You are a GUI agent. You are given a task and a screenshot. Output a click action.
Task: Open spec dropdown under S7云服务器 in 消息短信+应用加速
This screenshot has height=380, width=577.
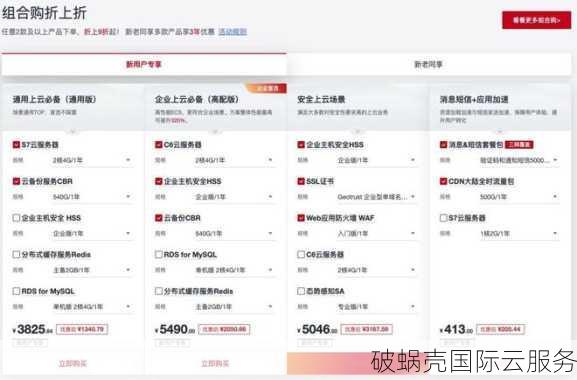519,233
